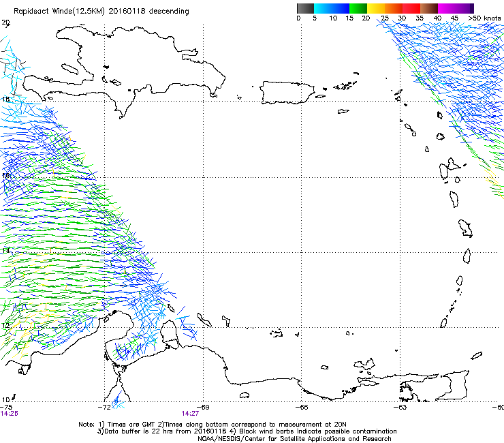Click the purple '14:26' swath time label
Image resolution: width=504 pixels, height=443 pixels.
pyautogui.click(x=9, y=414)
